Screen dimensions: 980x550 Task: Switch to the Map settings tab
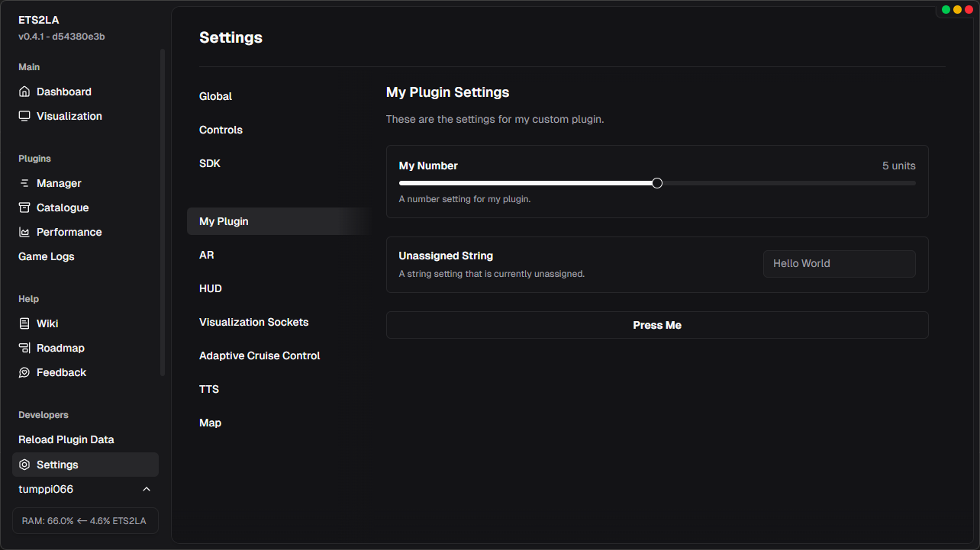click(210, 422)
